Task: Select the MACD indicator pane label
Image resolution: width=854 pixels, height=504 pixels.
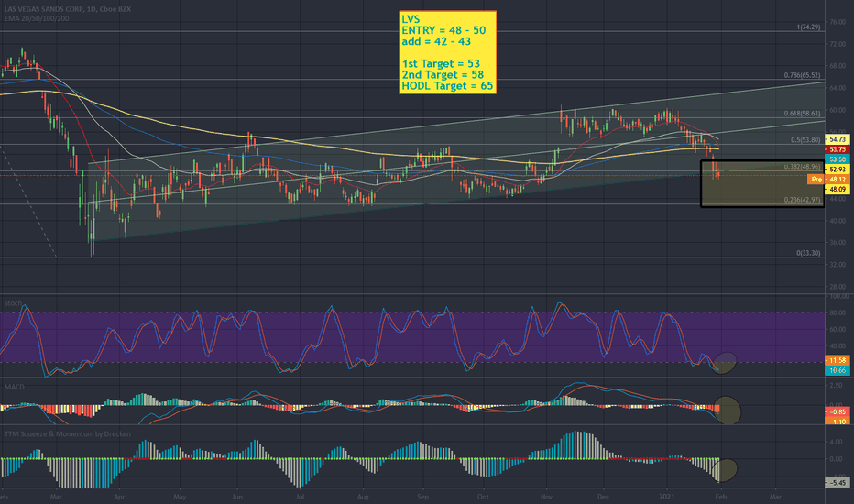Action: click(x=14, y=387)
